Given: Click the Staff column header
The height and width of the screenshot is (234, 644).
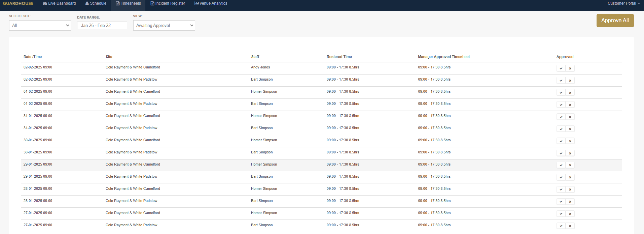Looking at the screenshot, I should pyautogui.click(x=255, y=57).
